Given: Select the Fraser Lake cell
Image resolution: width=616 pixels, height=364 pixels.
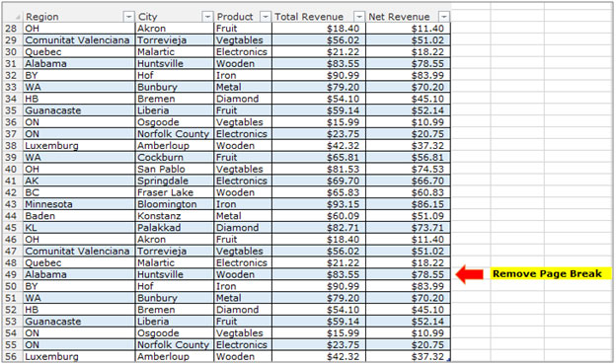Looking at the screenshot, I should click(175, 192).
